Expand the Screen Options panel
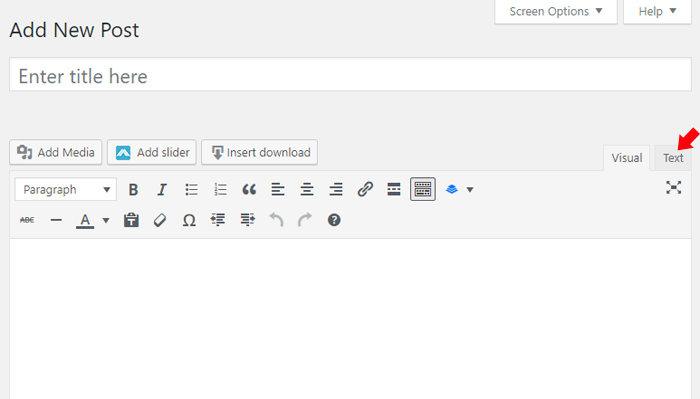Viewport: 700px width, 399px height. [x=556, y=12]
